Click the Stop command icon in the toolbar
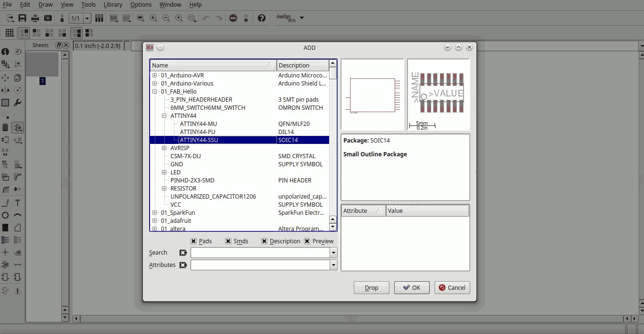Screen dimensions: 644x334 click(x=233, y=18)
